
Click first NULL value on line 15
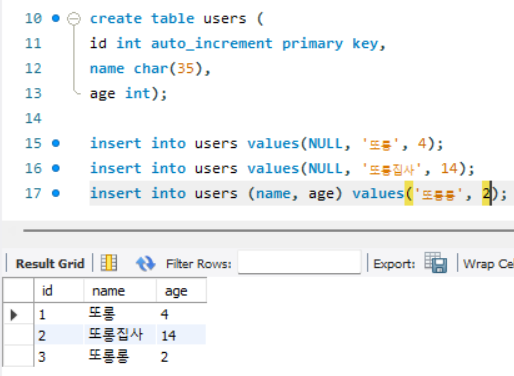click(x=326, y=144)
